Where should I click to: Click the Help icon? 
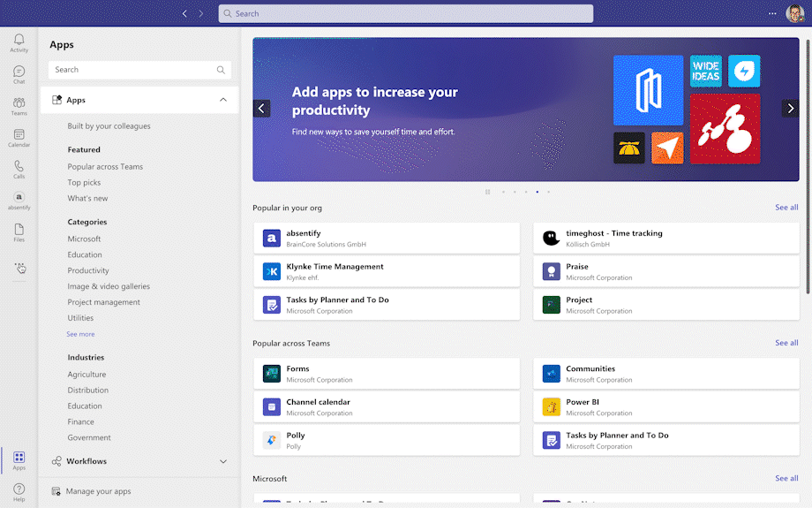coord(19,492)
